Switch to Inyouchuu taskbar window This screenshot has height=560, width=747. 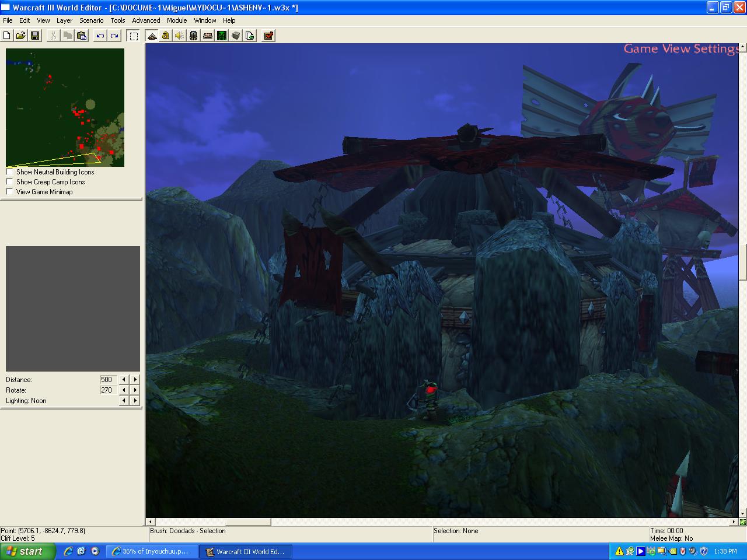click(x=153, y=551)
